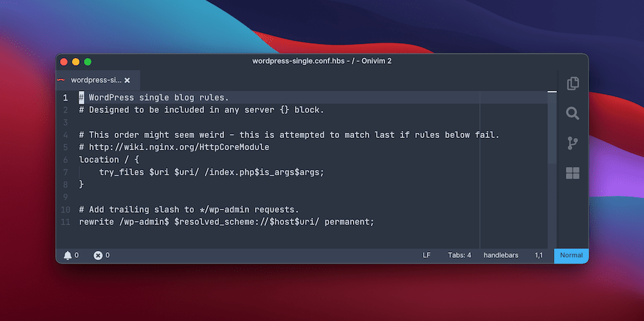Screen dimensions: 644x321
Task: Click the wiki.nginx.org/HttpCoreModule URL line
Action: pos(174,147)
